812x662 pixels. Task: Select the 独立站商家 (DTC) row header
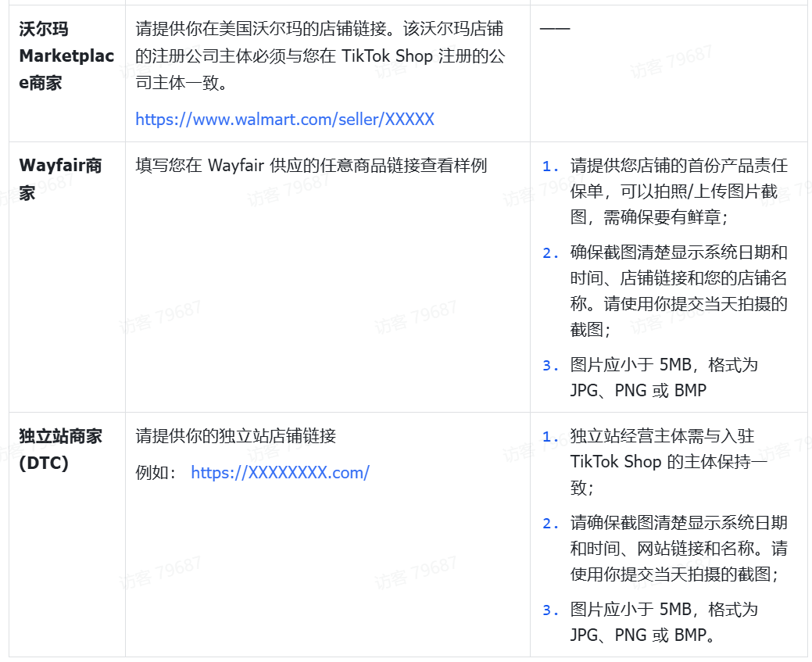60,449
